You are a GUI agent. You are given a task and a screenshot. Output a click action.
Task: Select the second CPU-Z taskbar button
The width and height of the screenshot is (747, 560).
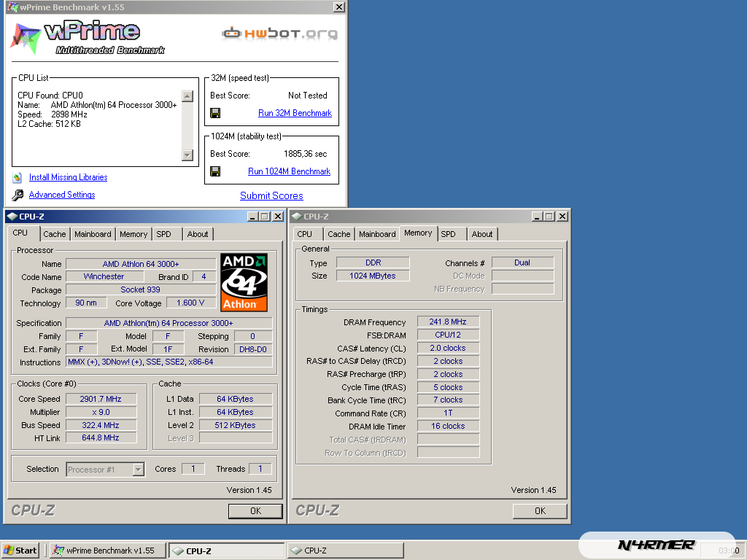coord(345,551)
